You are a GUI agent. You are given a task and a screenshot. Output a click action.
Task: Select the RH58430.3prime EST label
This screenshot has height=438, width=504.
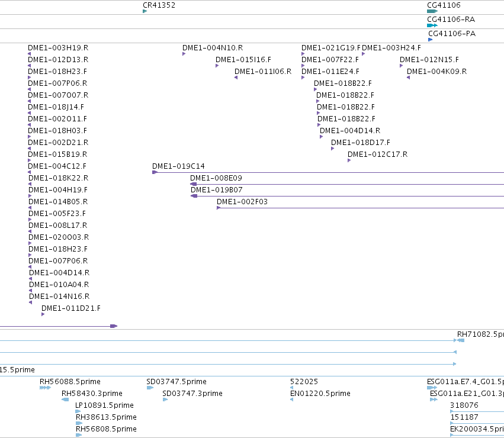92,394
